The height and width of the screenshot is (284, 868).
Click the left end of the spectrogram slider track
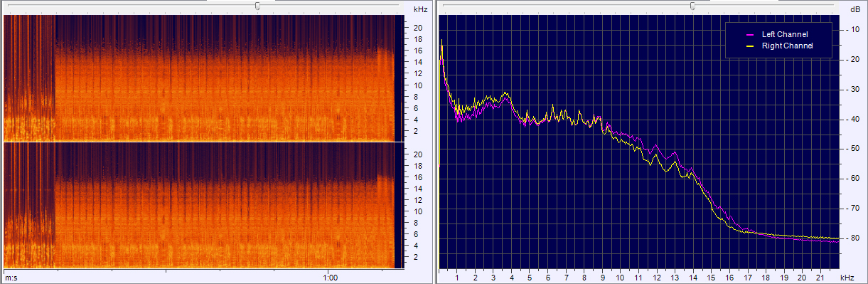tap(9, 6)
